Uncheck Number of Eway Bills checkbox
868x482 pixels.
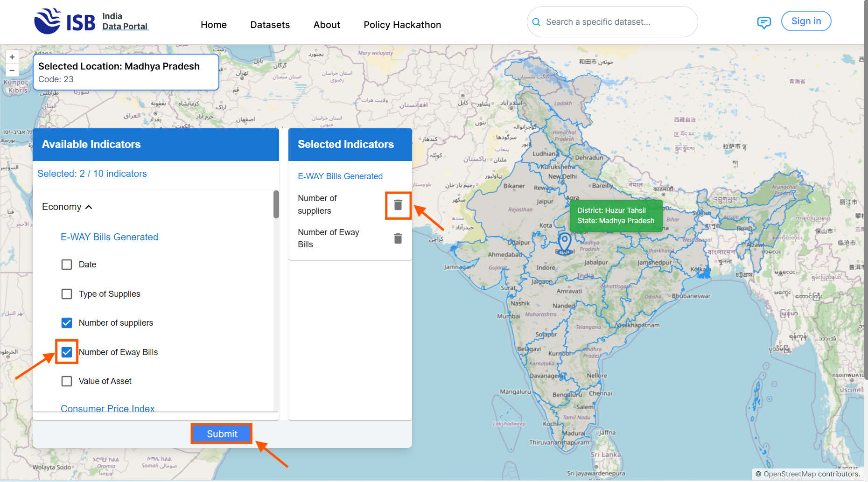(67, 352)
